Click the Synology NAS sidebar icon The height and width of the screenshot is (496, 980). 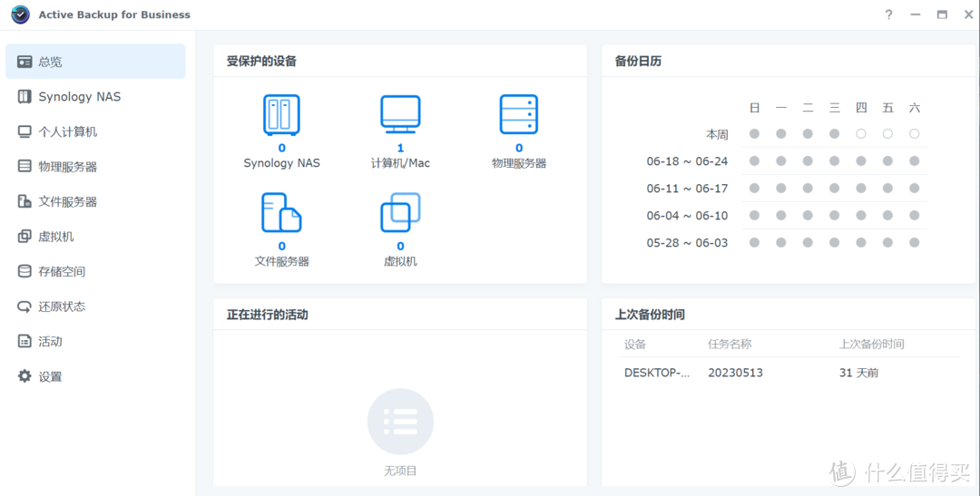pos(24,96)
